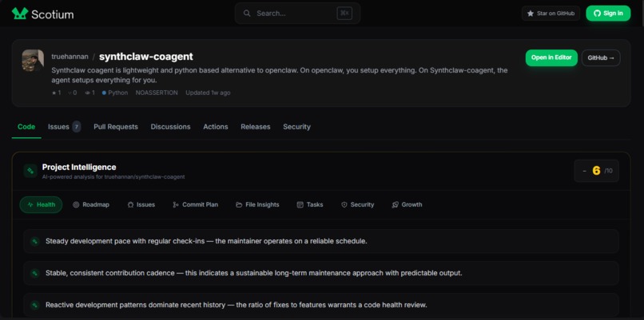644x320 pixels.
Task: Select the Roadmap analysis pill
Action: [91, 205]
